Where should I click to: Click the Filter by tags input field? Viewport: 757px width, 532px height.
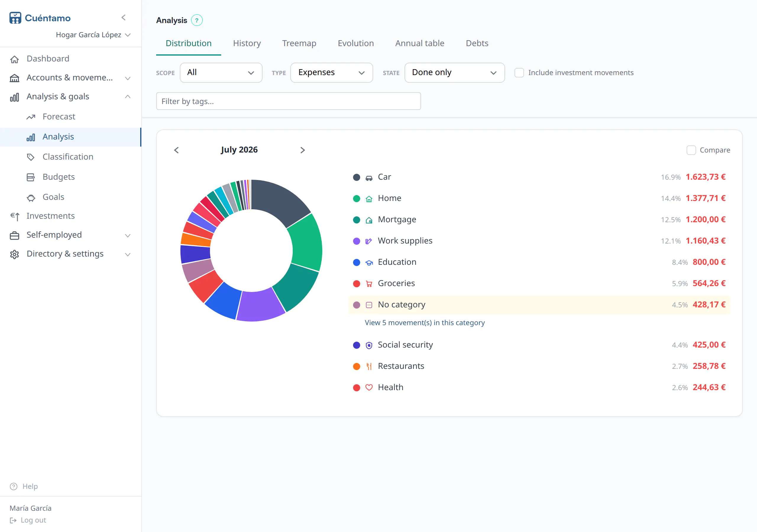[x=288, y=101]
